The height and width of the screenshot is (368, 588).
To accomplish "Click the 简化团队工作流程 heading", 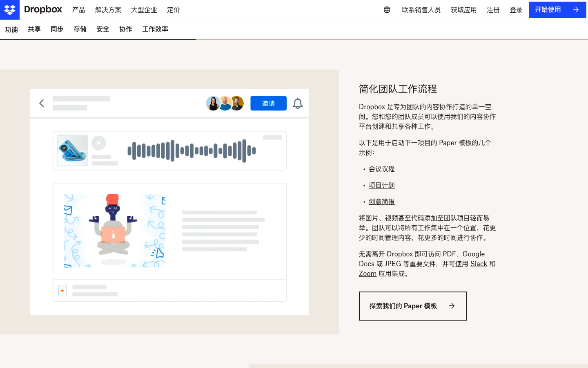I will [x=398, y=89].
